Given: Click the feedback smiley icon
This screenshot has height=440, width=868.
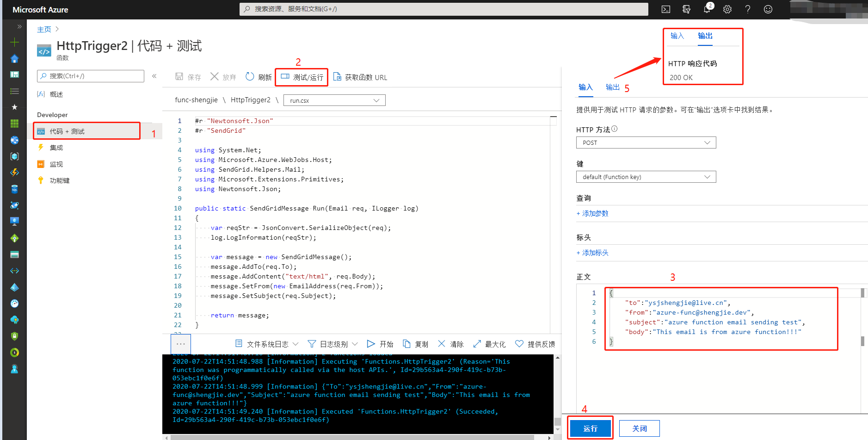Looking at the screenshot, I should pos(768,9).
